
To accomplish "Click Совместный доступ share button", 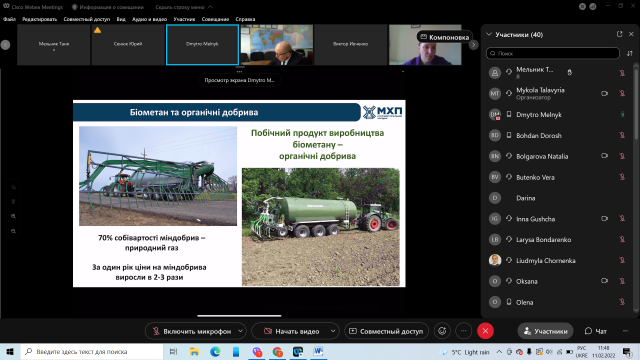I will click(387, 331).
